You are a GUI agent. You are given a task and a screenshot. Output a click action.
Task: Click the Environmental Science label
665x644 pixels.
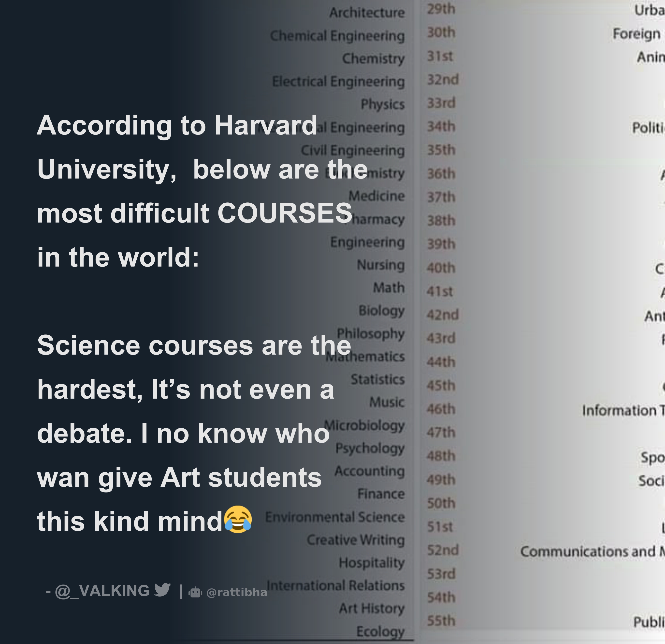tap(335, 517)
